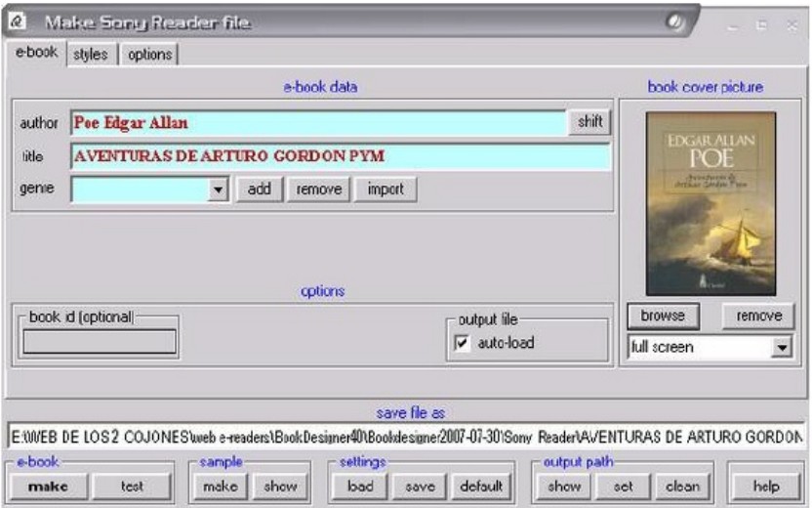812x508 pixels.
Task: Click the settings load button
Action: [x=360, y=487]
